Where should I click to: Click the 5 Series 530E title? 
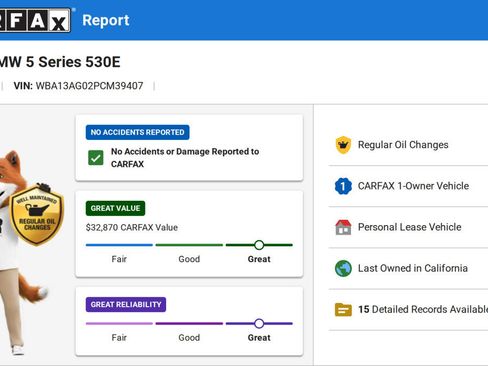coord(60,62)
